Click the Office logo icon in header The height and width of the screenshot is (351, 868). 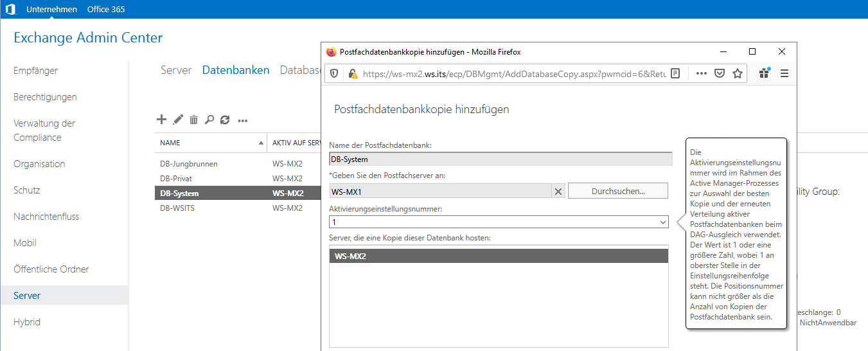[x=10, y=9]
